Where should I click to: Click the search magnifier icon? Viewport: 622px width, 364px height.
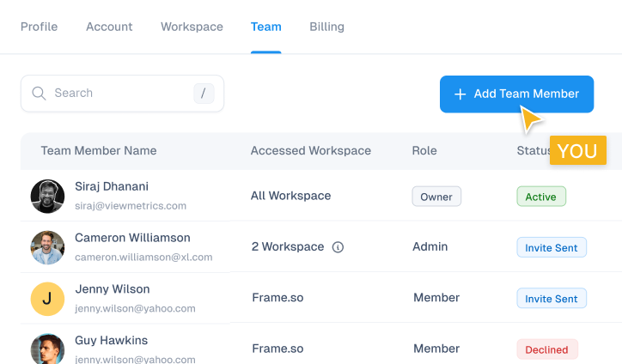pos(39,94)
